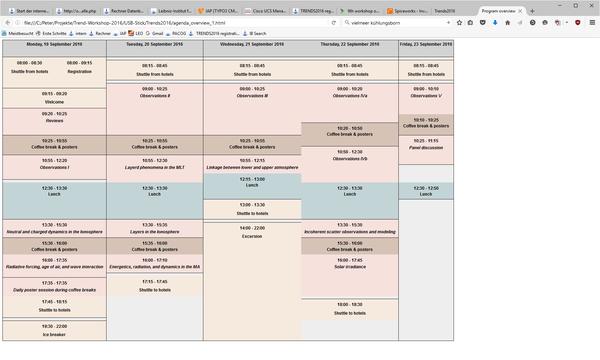Open the Observations I session
Viewport: 600px width, 360px height.
click(54, 168)
